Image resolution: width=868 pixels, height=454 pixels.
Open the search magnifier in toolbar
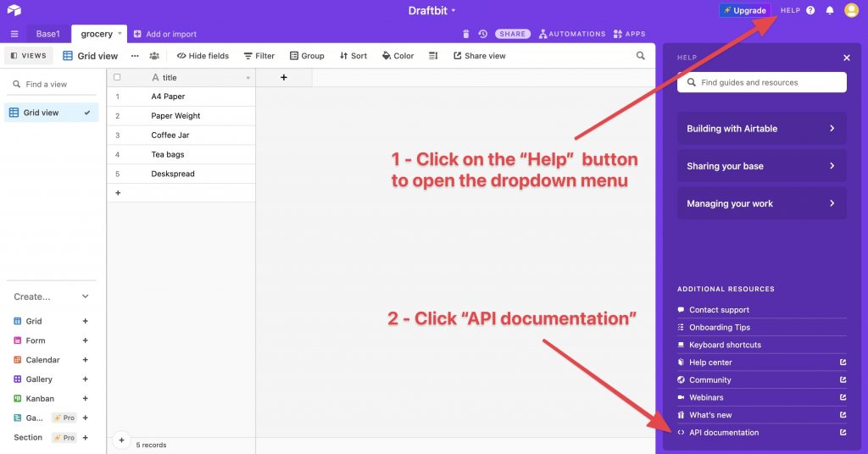tap(641, 56)
